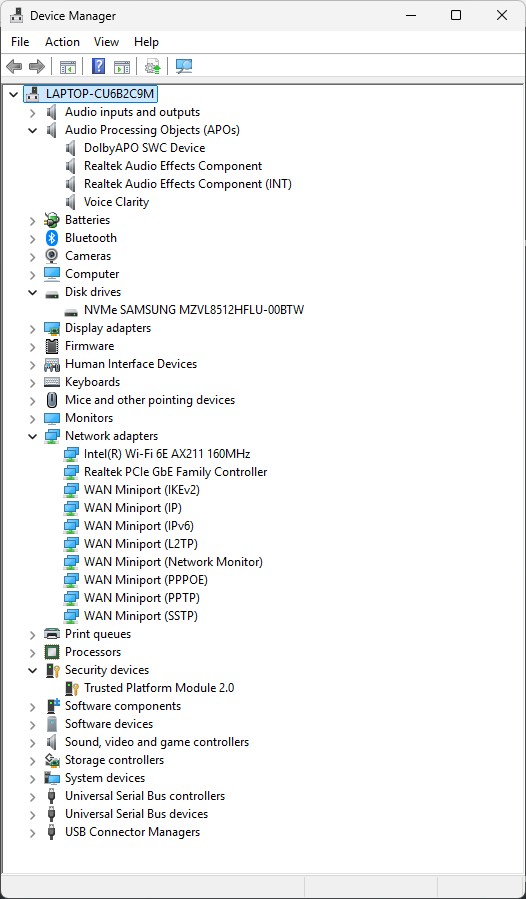Click the Security devices key icon
This screenshot has height=899, width=526.
click(53, 670)
